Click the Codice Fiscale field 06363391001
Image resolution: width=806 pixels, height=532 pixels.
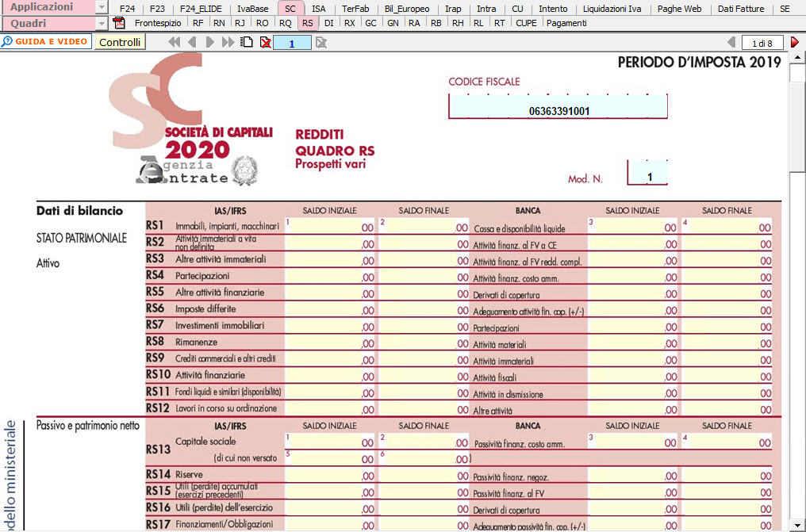(x=558, y=106)
